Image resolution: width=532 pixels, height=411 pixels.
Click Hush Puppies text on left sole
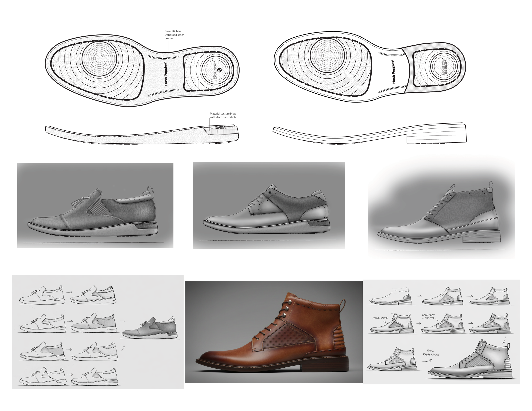click(166, 74)
